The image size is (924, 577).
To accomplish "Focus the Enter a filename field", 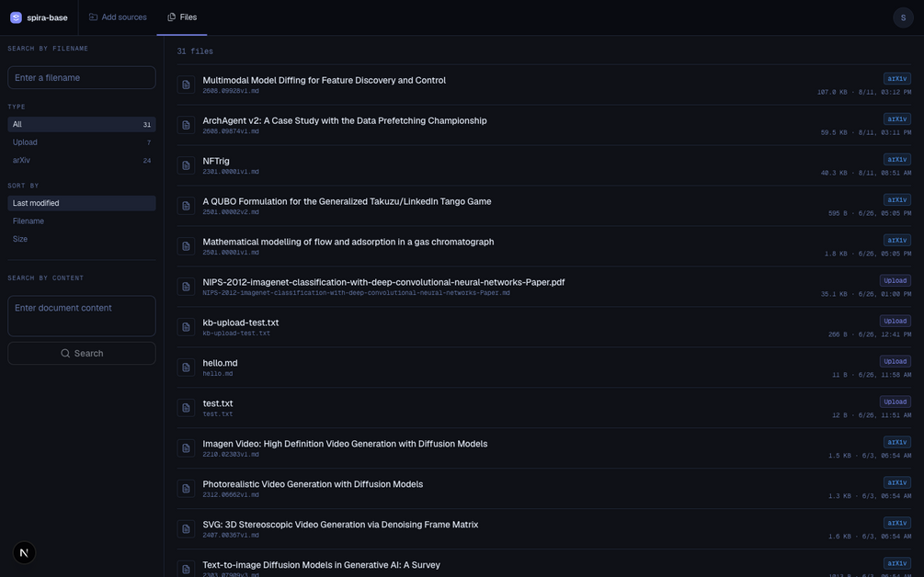I will (82, 78).
